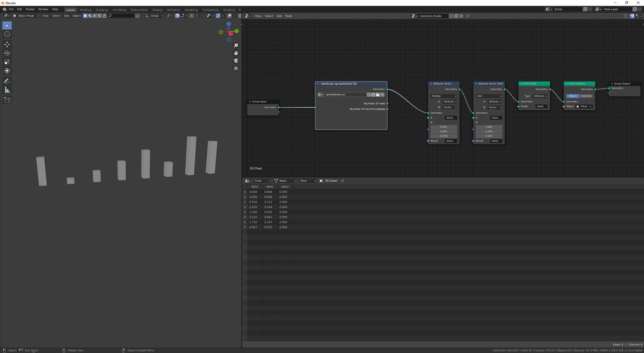Open the folder browse icon for spreadsheet.csv
644x353 pixels.
378,95
